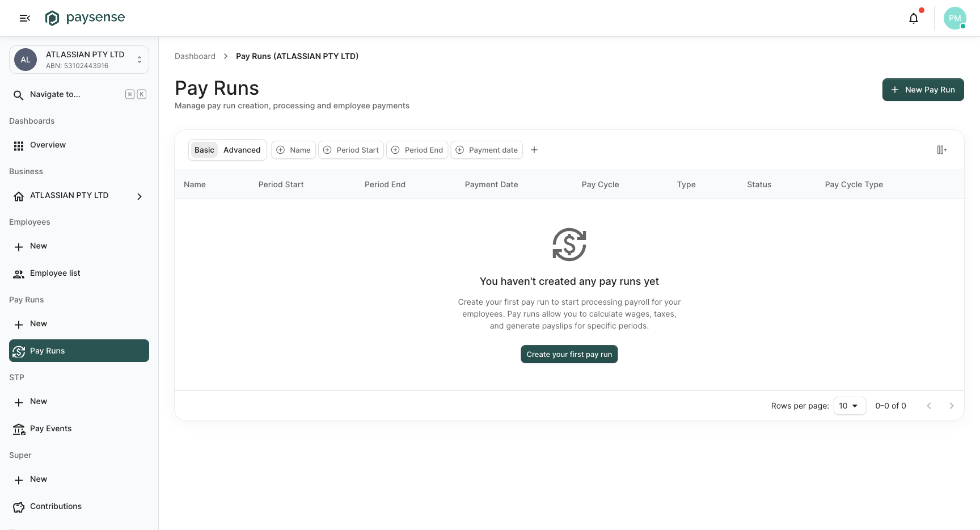Open the PM user avatar menu
This screenshot has width=980, height=530.
(955, 18)
